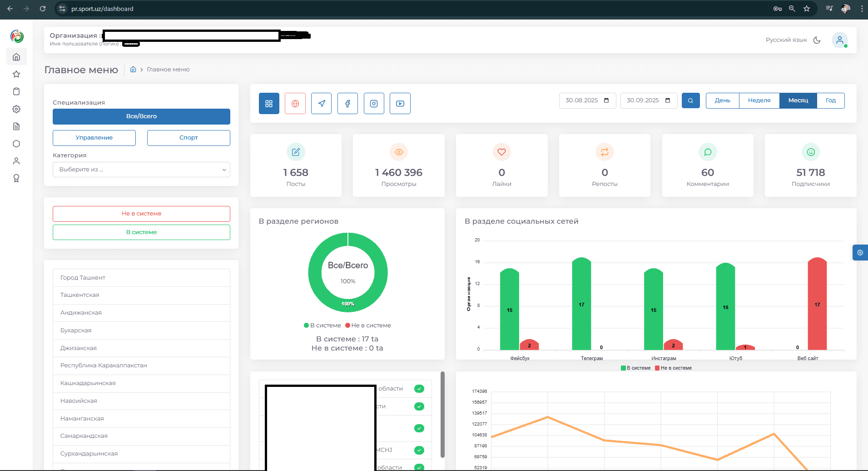Select the Instagram filter icon
868x471 pixels.
[374, 103]
